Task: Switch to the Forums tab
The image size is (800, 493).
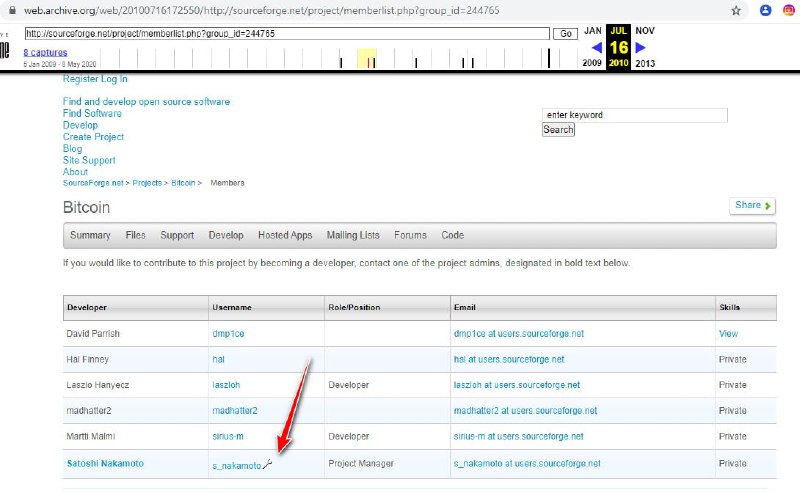Action: point(410,235)
